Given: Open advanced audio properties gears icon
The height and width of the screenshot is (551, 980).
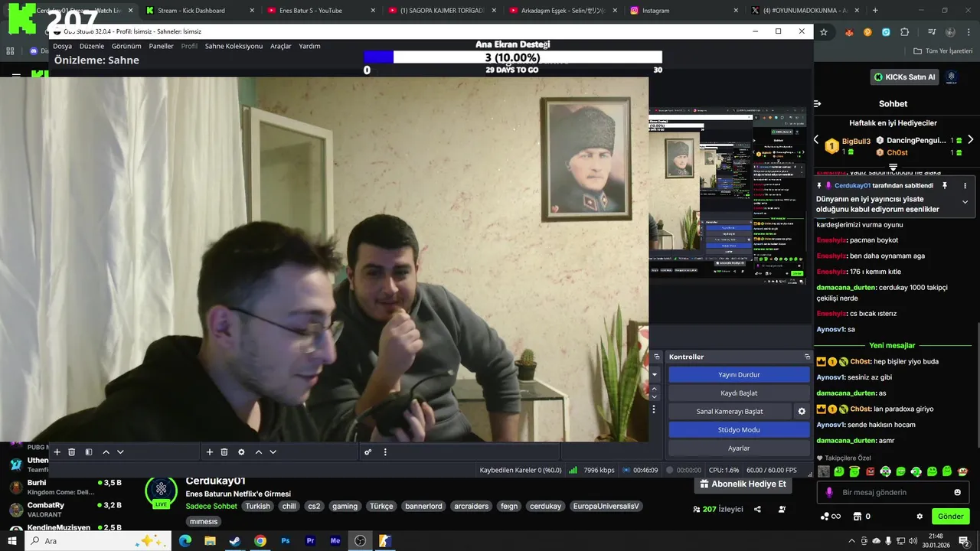Looking at the screenshot, I should click(x=368, y=452).
